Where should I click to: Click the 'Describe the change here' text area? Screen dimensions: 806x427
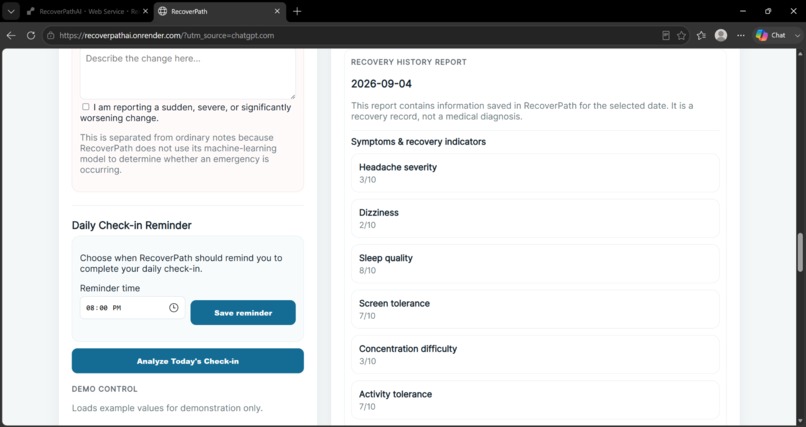pos(188,73)
